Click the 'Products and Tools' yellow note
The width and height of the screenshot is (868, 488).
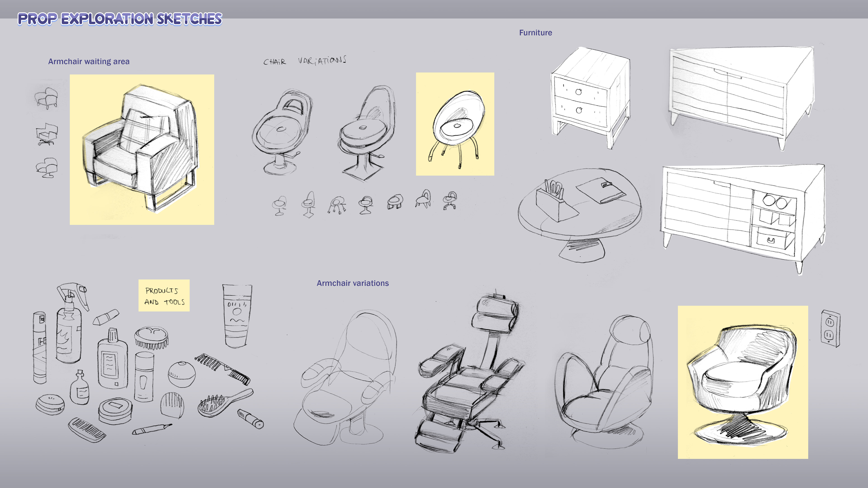coord(164,295)
